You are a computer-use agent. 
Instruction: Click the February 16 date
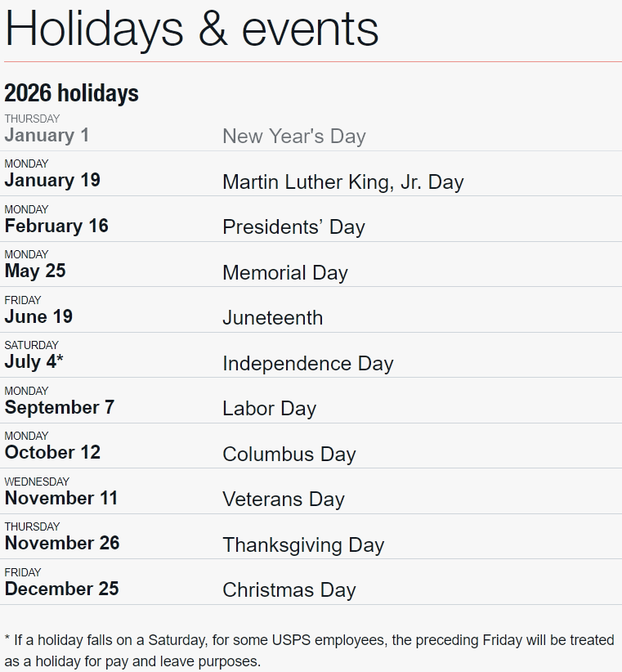pos(56,226)
